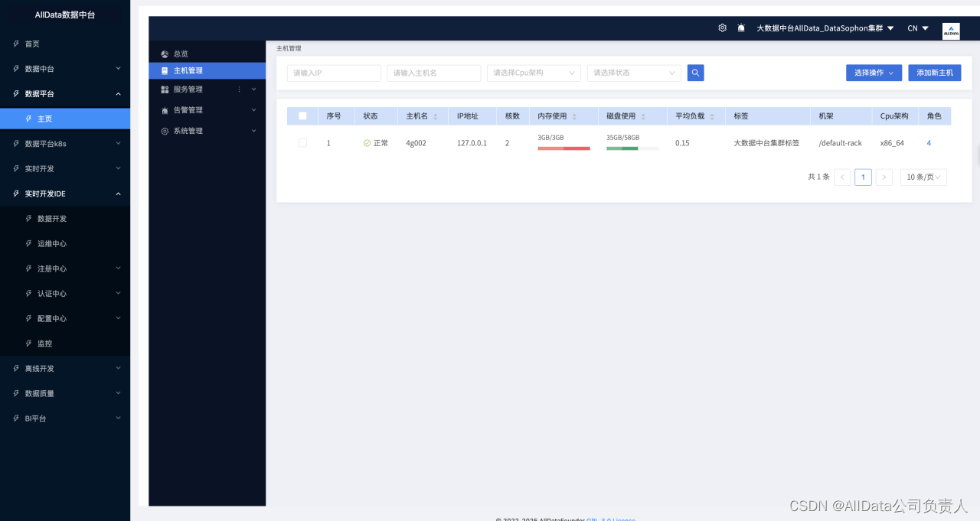The image size is (980, 521).
Task: Expand the 注册中心 sidebar chevron
Action: [x=118, y=269]
